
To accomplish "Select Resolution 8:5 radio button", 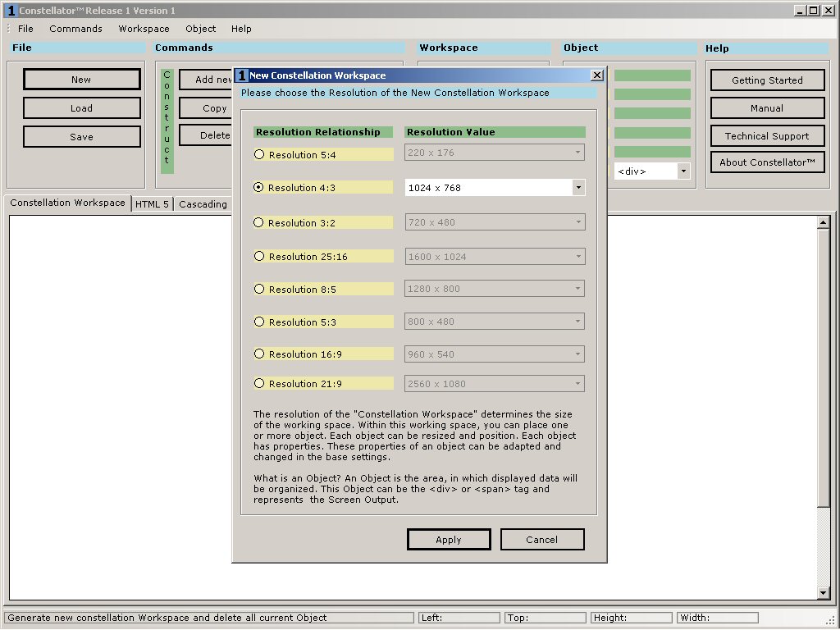I will (x=259, y=289).
